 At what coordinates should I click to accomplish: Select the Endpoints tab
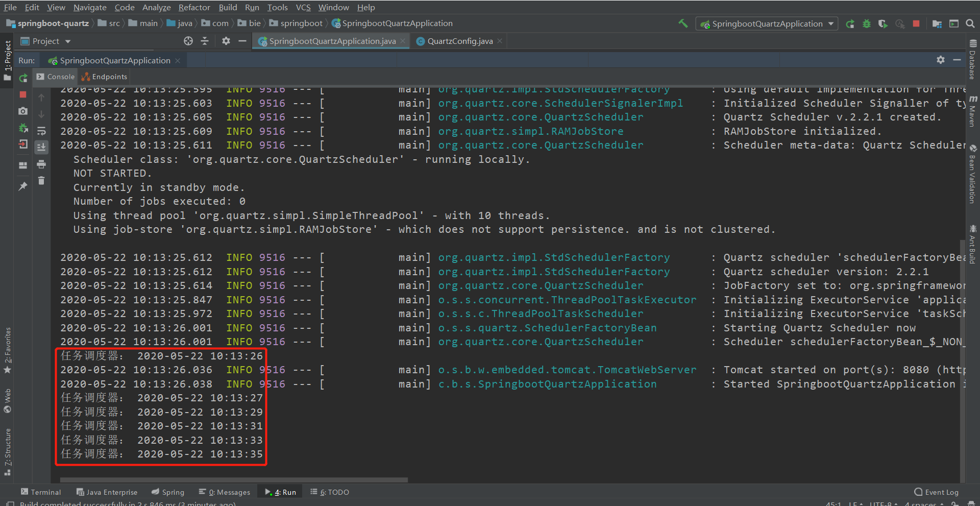(105, 77)
